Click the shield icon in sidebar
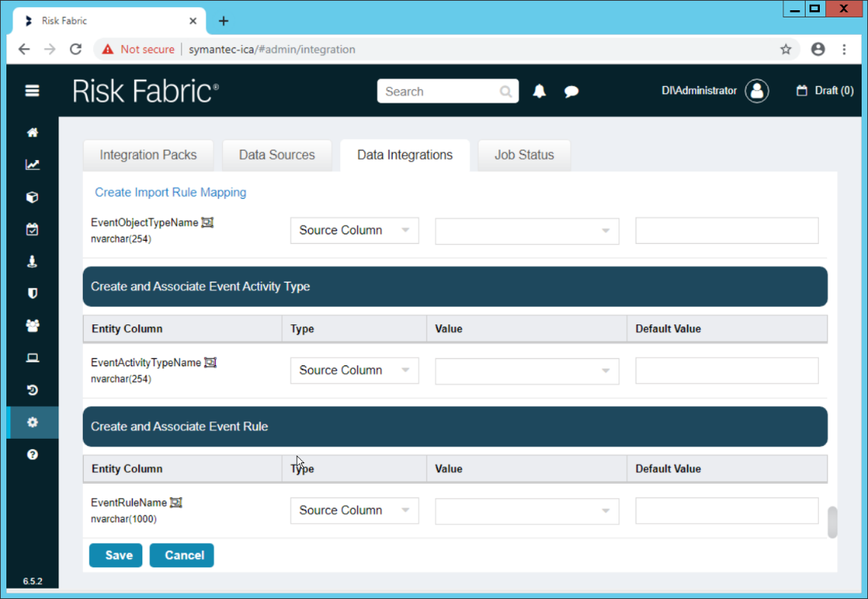The width and height of the screenshot is (868, 599). point(32,294)
